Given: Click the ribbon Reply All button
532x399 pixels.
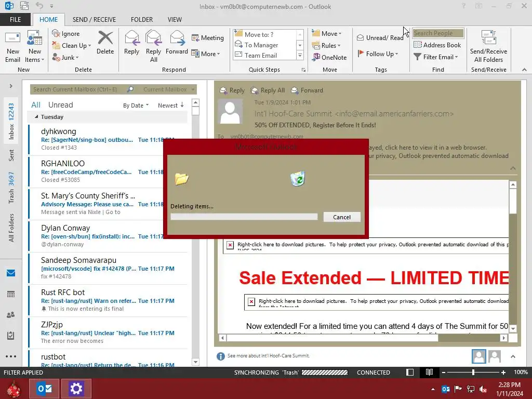Looking at the screenshot, I should click(153, 47).
